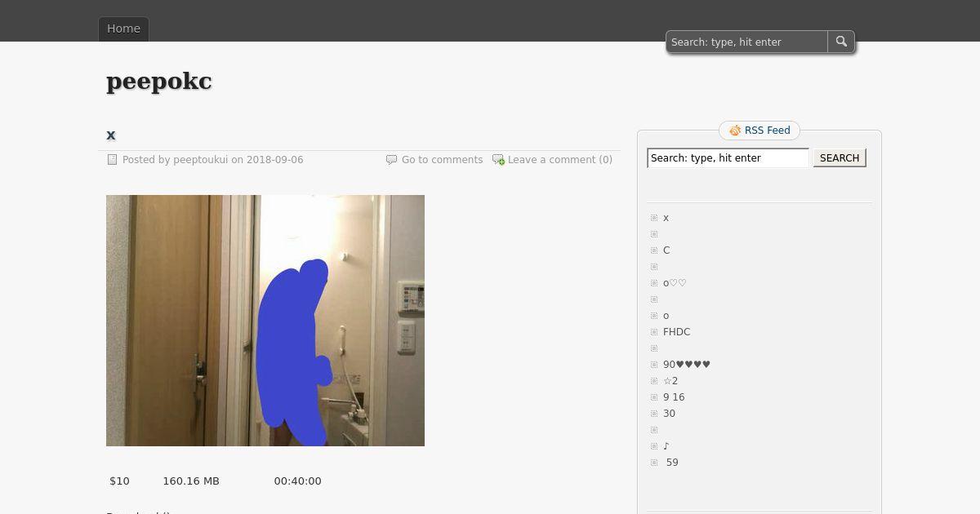The width and height of the screenshot is (980, 514).
Task: Open the RSS Feed link
Action: tap(768, 131)
